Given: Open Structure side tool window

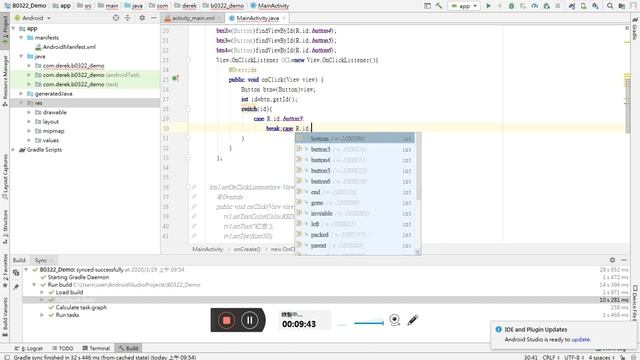Looking at the screenshot, I should click(x=5, y=227).
